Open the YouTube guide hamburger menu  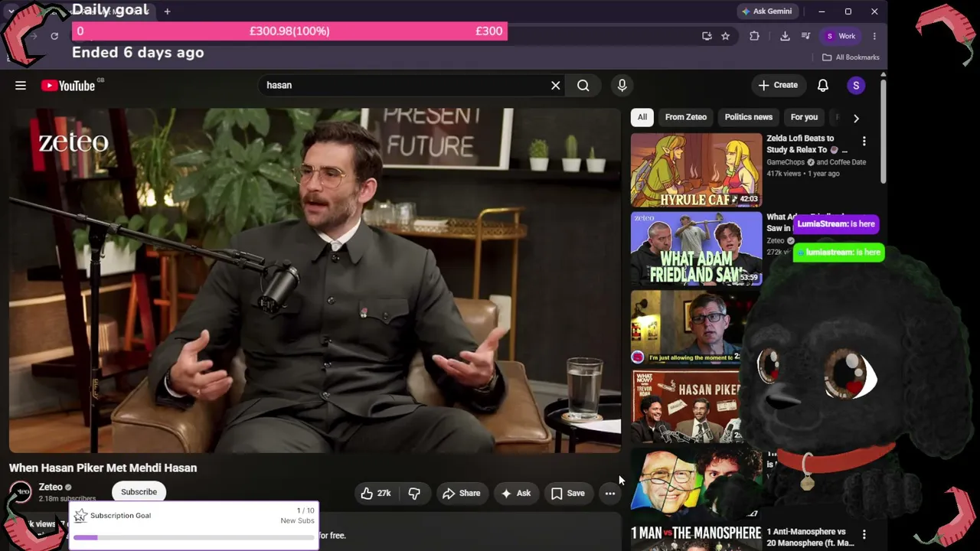click(21, 85)
